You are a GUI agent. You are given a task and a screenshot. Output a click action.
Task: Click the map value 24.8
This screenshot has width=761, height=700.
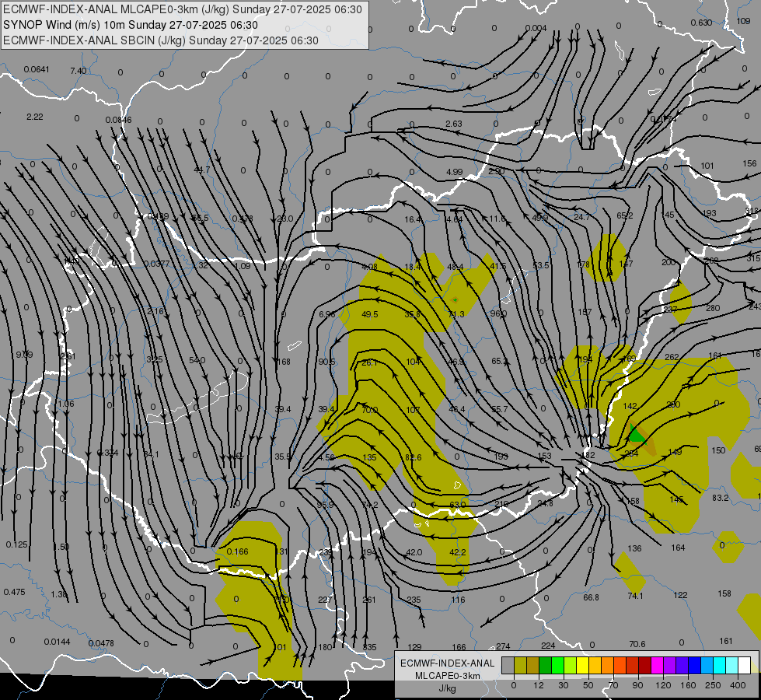545,502
